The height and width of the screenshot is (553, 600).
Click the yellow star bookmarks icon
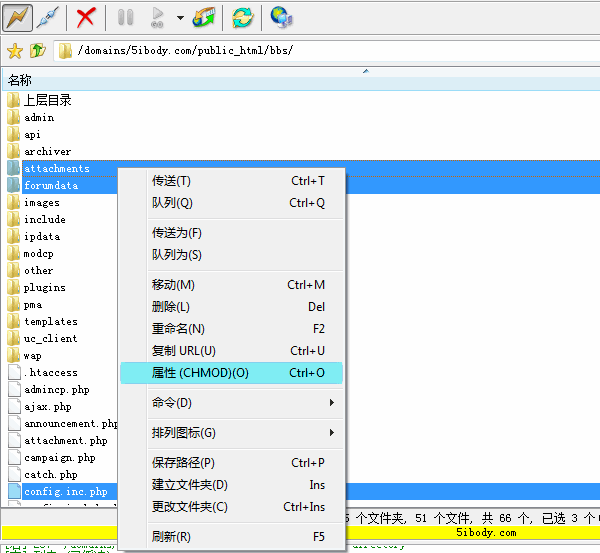[x=14, y=51]
